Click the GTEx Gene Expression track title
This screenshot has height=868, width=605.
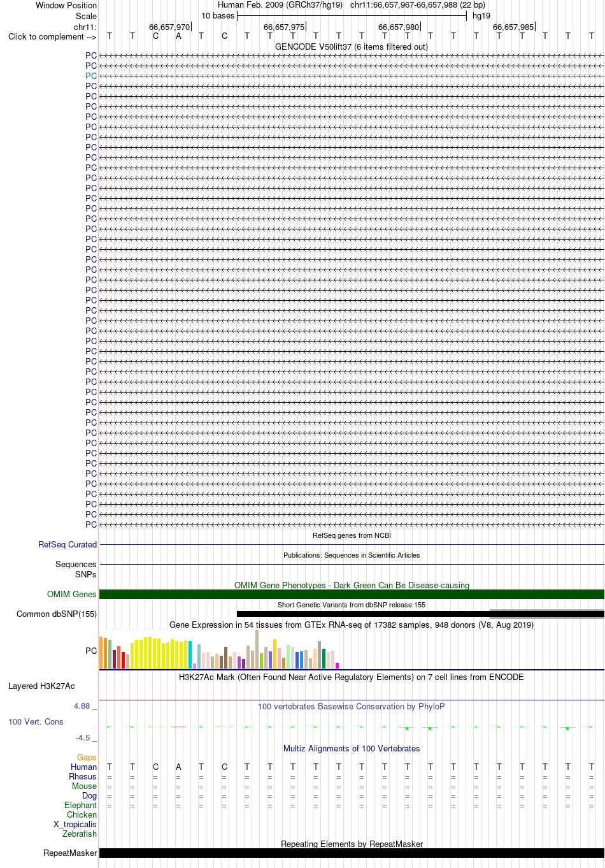point(352,625)
